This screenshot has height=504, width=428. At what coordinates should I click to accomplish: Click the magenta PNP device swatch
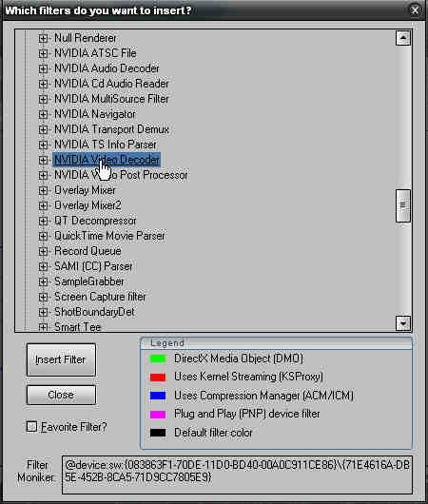[158, 415]
